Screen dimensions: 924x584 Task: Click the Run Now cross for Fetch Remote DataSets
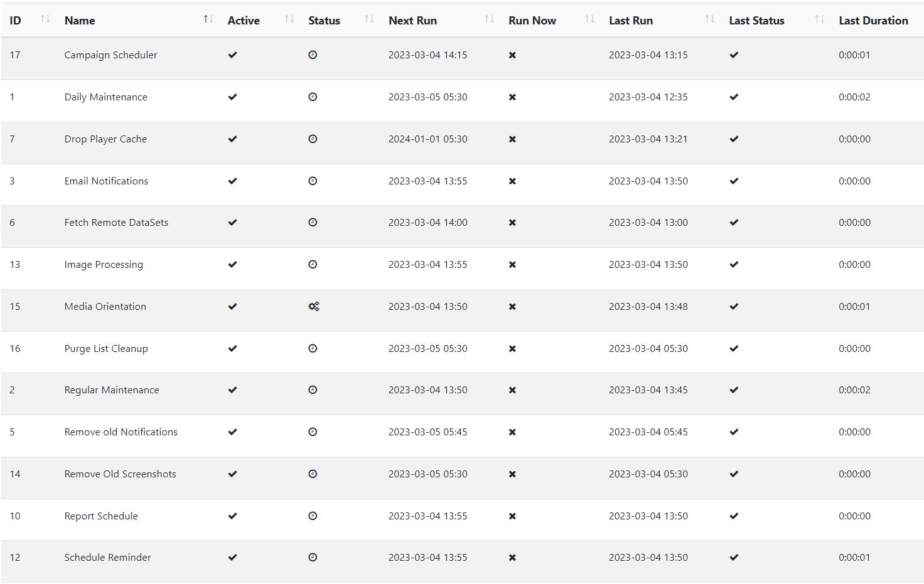pyautogui.click(x=512, y=223)
